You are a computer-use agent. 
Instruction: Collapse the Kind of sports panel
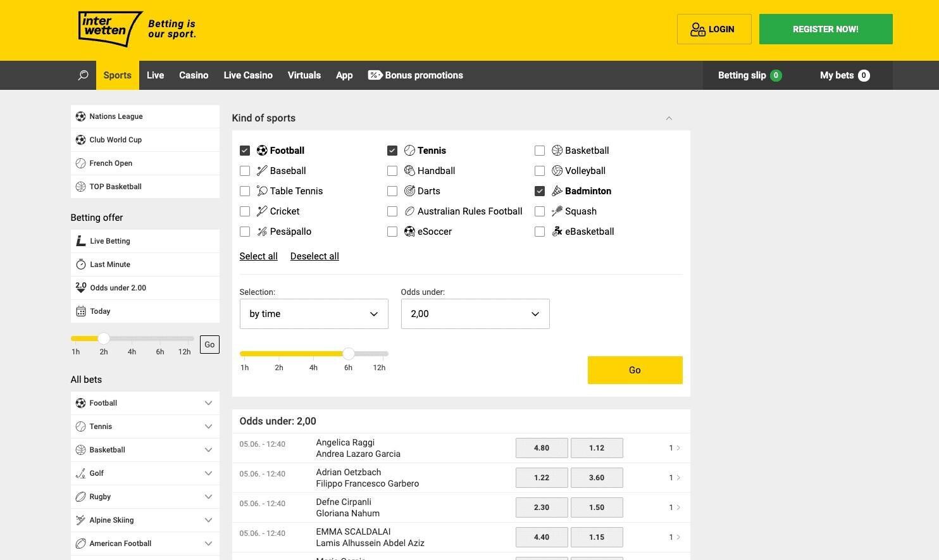tap(669, 118)
